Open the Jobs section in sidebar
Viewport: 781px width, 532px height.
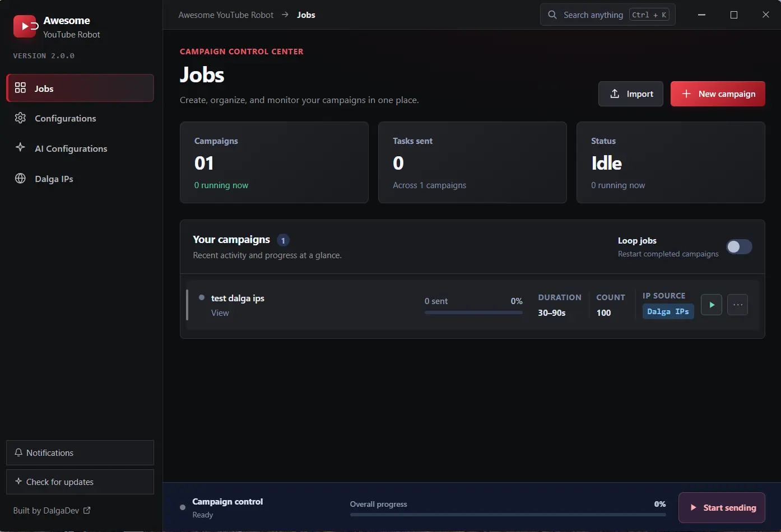[80, 88]
